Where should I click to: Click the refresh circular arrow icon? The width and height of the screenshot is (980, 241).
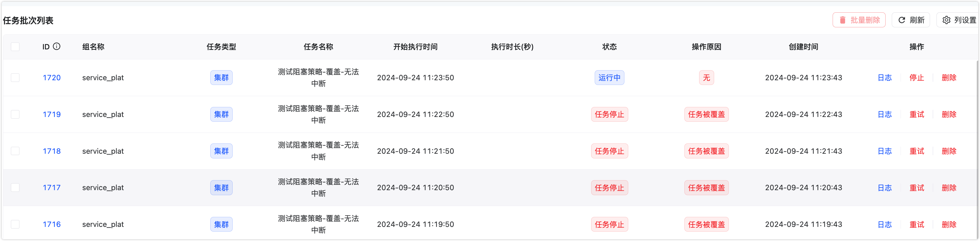(x=902, y=20)
